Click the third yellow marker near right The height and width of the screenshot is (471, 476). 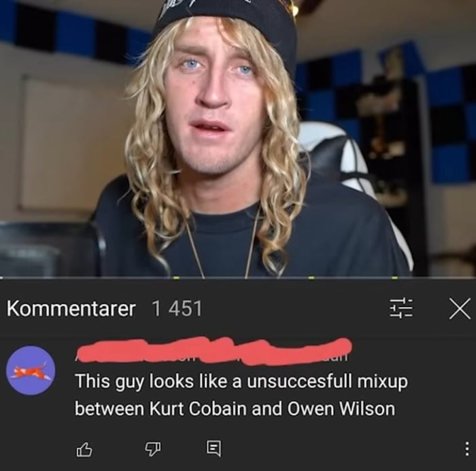394,278
